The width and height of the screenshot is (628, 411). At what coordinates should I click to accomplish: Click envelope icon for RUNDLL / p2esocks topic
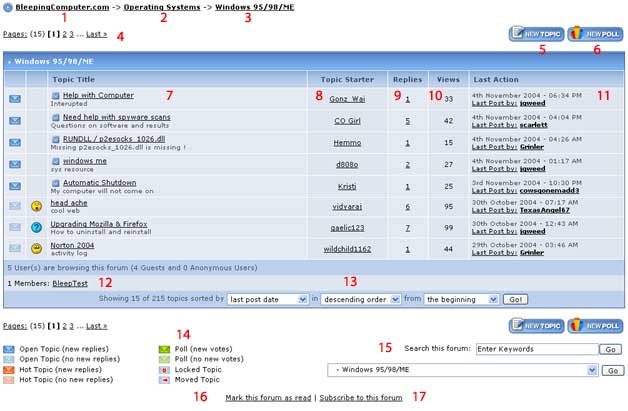point(15,143)
